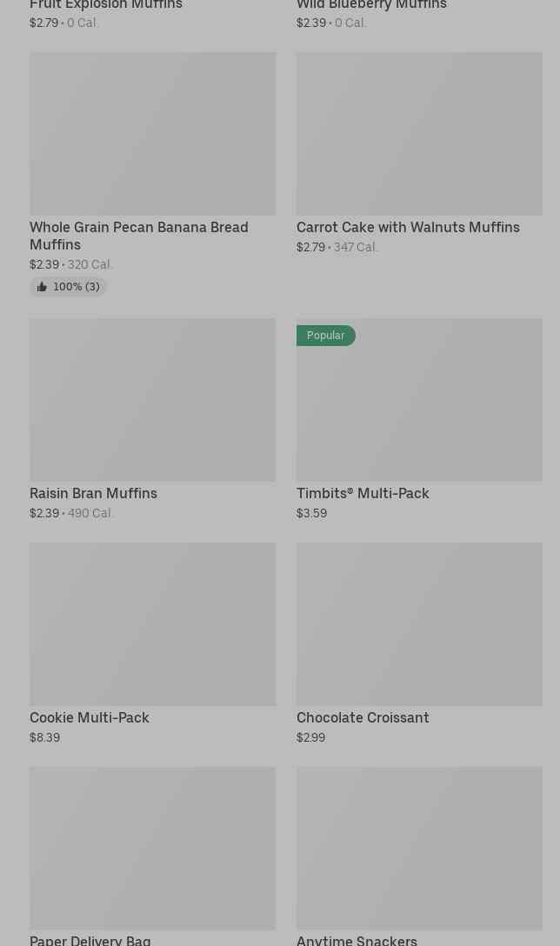Image resolution: width=560 pixels, height=946 pixels.
Task: Select the Raisin Bran Muffins image
Action: coord(152,400)
